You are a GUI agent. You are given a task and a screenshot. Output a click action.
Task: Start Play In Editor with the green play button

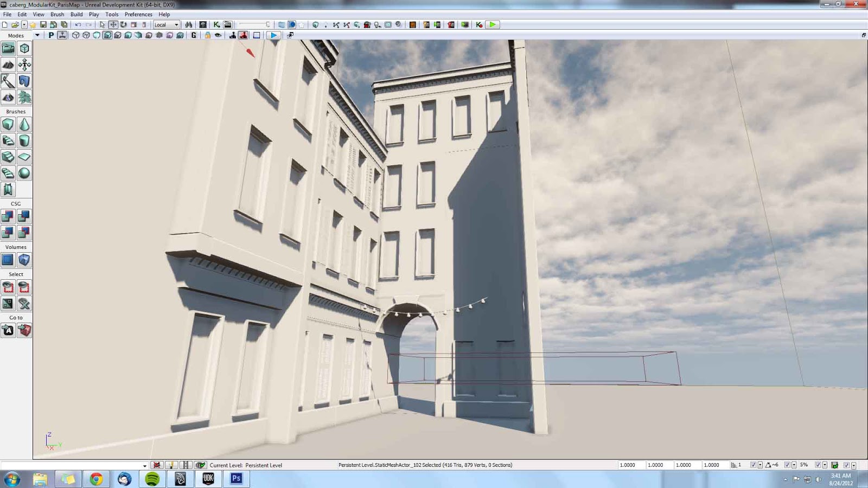pyautogui.click(x=491, y=24)
